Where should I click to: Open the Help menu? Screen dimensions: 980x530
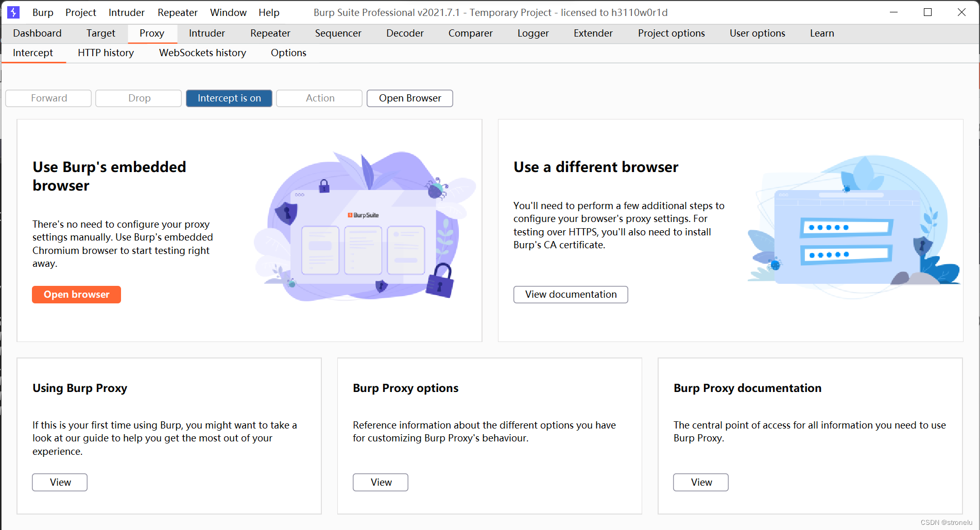pyautogui.click(x=269, y=12)
